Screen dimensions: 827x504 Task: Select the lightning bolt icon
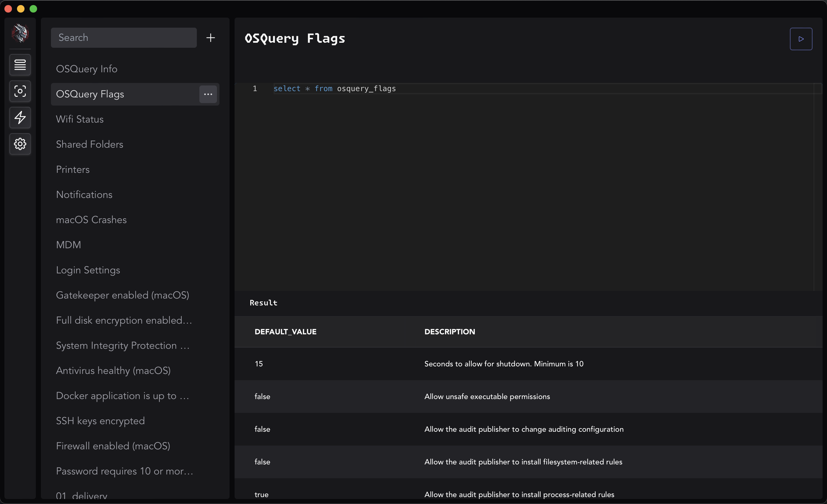[19, 117]
